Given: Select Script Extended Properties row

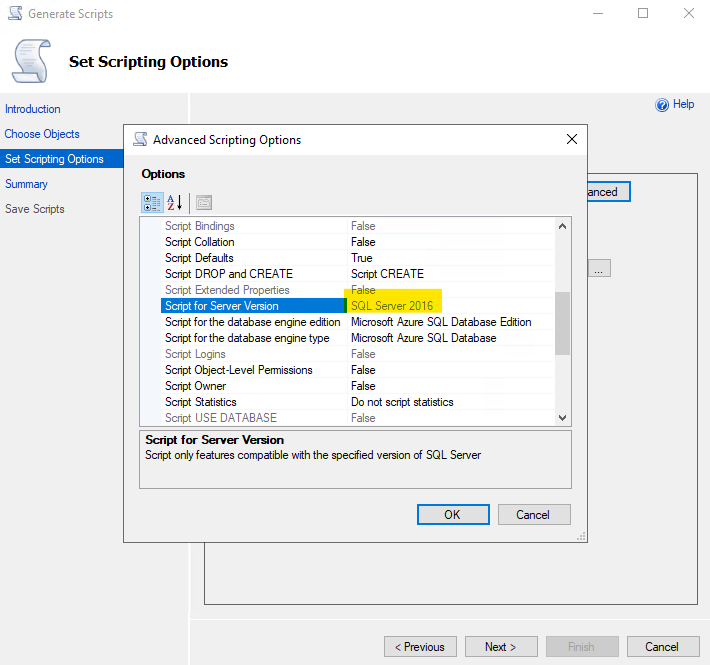Looking at the screenshot, I should point(358,290).
